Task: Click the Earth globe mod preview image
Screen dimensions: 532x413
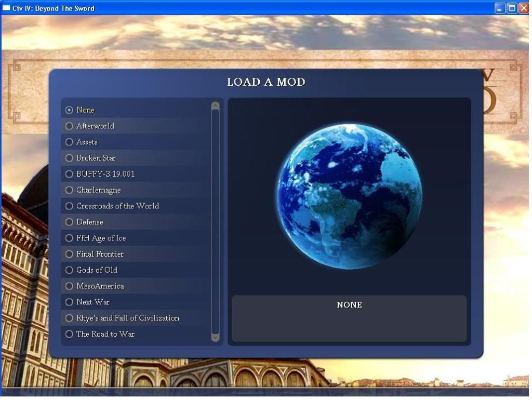Action: pyautogui.click(x=350, y=196)
